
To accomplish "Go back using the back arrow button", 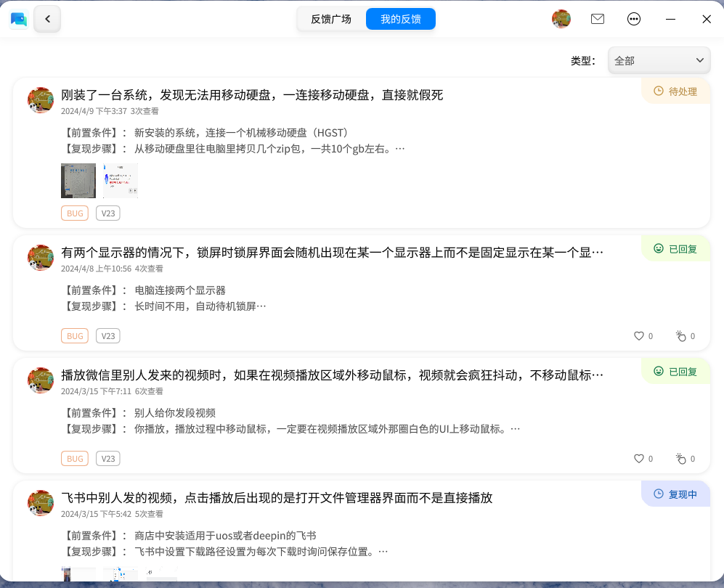I will point(47,19).
